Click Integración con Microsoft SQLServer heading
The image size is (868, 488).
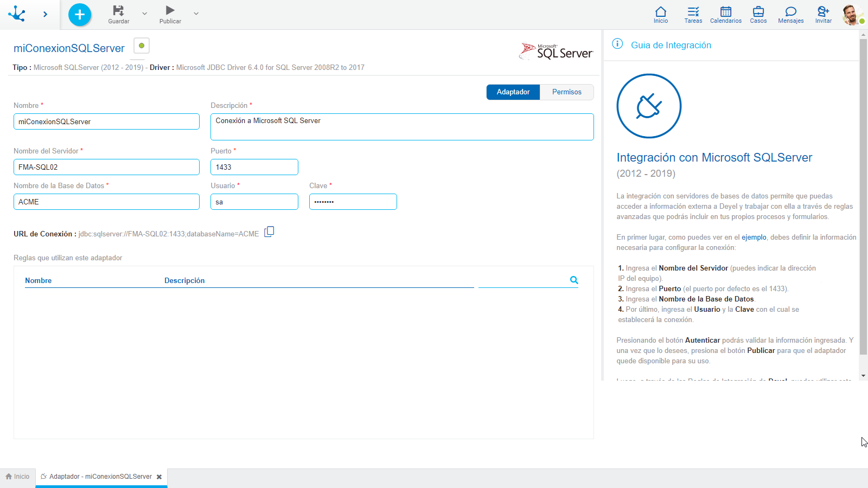click(714, 157)
